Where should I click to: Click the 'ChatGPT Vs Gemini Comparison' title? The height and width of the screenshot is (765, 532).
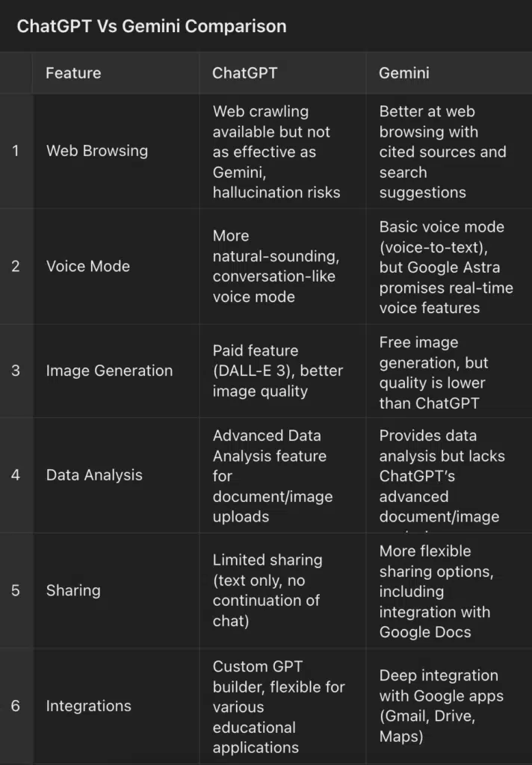[152, 26]
